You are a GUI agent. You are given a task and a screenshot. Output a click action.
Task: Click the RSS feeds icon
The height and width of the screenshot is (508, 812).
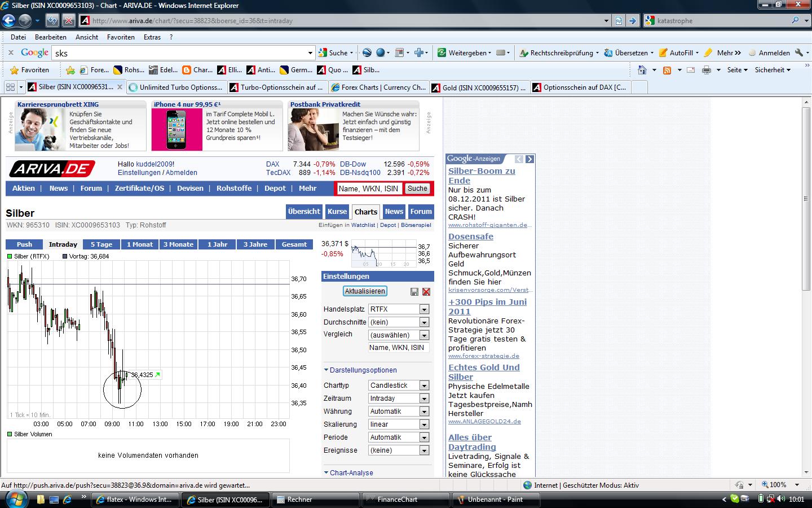[x=667, y=70]
